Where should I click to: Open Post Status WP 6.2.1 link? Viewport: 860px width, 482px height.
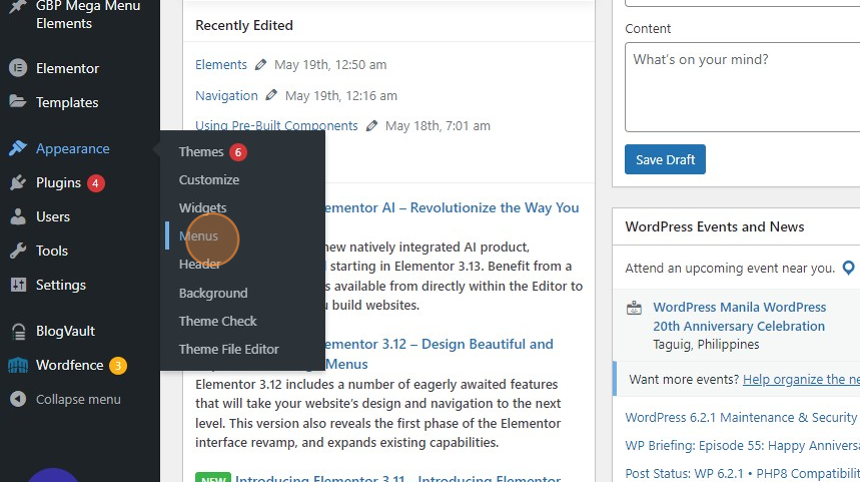742,473
